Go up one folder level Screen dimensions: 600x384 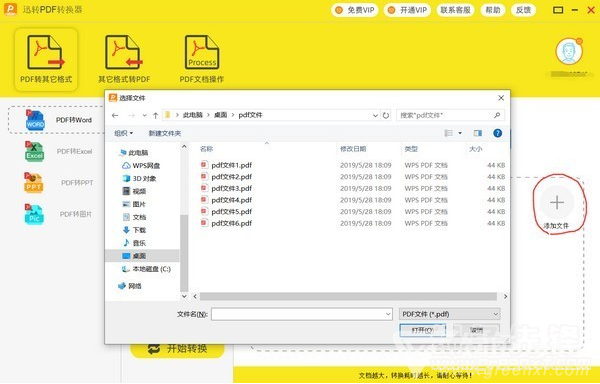155,115
